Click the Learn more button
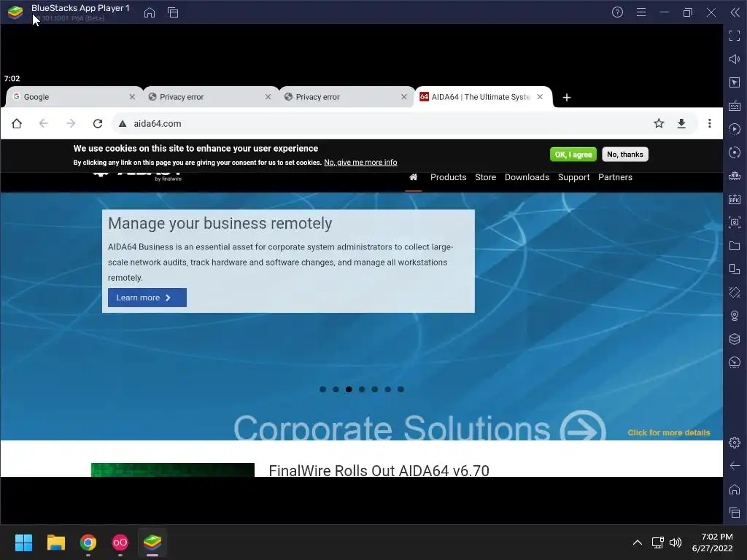The image size is (747, 560). [147, 297]
